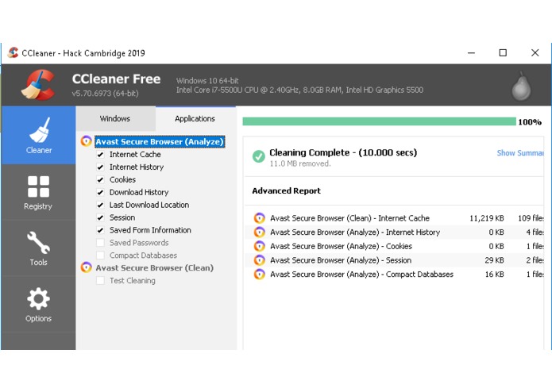Select the Internet Cache report row text
Viewport: 552px width, 392px height.
pyautogui.click(x=350, y=218)
